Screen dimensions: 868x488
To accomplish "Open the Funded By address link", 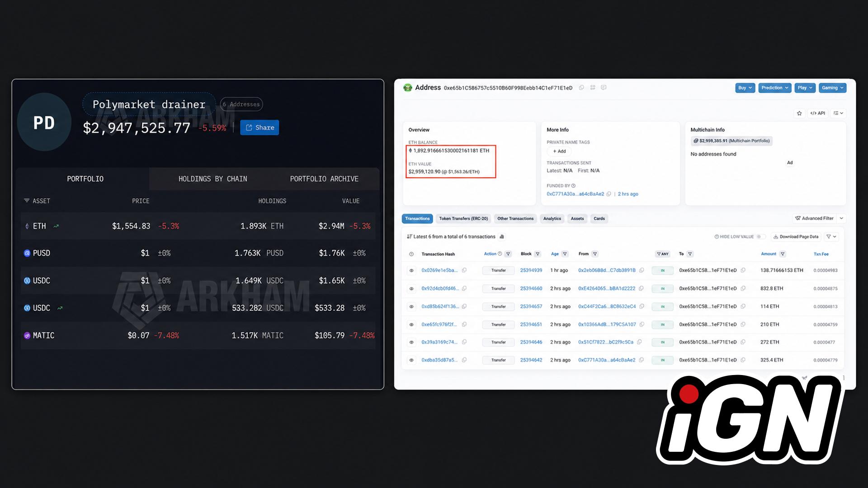I will 575,194.
